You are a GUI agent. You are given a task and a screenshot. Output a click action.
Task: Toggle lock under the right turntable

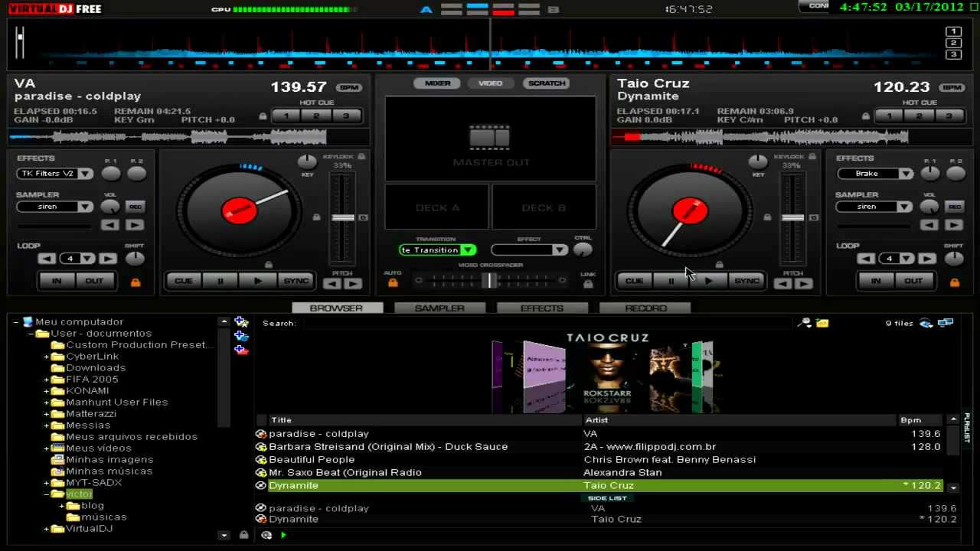coord(720,264)
